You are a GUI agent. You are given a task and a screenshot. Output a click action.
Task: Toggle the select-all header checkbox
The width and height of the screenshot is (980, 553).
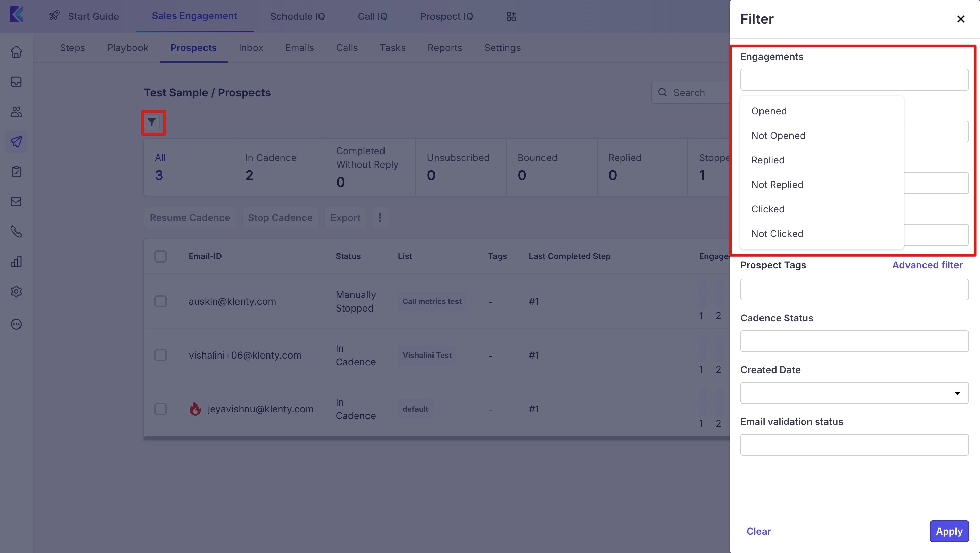[161, 256]
